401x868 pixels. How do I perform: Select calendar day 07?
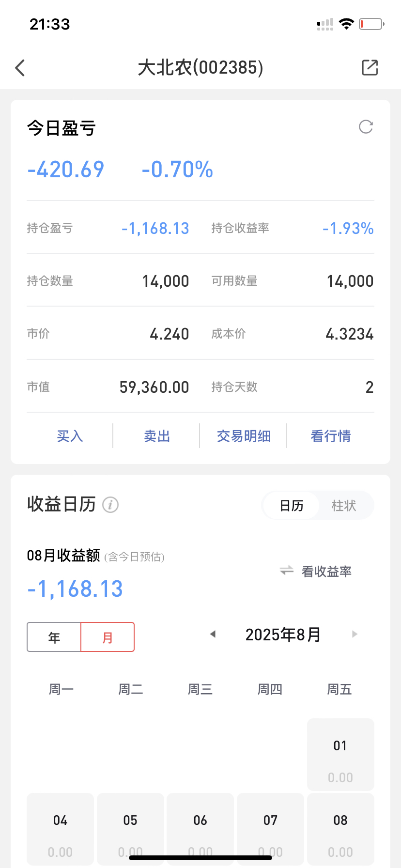click(x=270, y=829)
